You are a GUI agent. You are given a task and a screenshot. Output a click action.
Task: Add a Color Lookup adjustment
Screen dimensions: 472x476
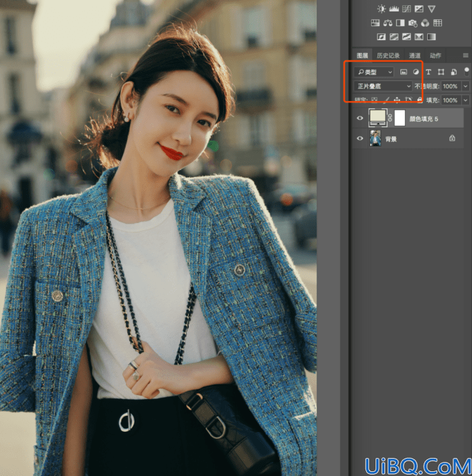pyautogui.click(x=438, y=23)
